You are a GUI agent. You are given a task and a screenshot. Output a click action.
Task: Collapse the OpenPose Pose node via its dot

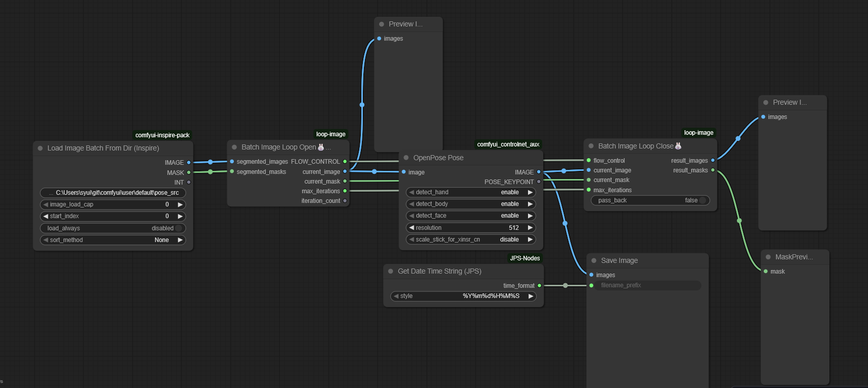click(x=406, y=158)
